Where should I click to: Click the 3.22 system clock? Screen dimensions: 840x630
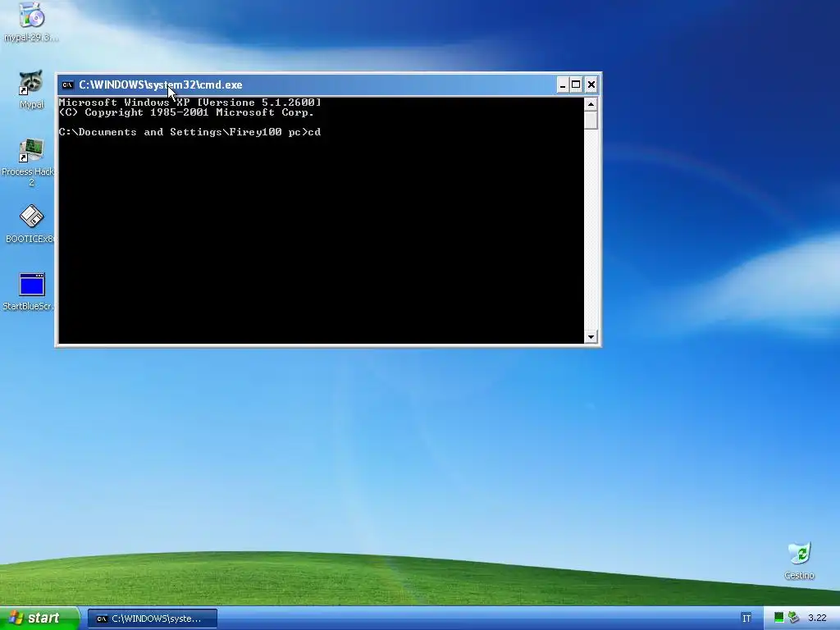click(x=817, y=619)
